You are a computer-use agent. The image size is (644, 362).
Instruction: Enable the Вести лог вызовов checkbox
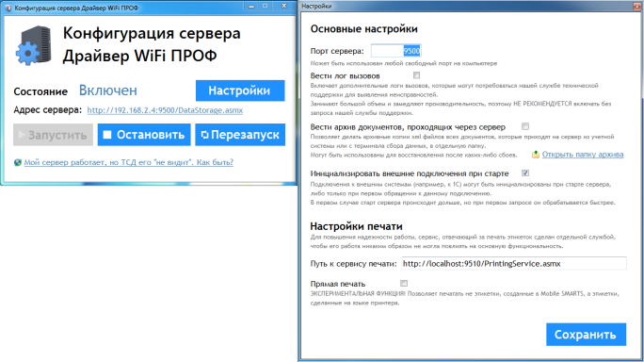(416, 75)
